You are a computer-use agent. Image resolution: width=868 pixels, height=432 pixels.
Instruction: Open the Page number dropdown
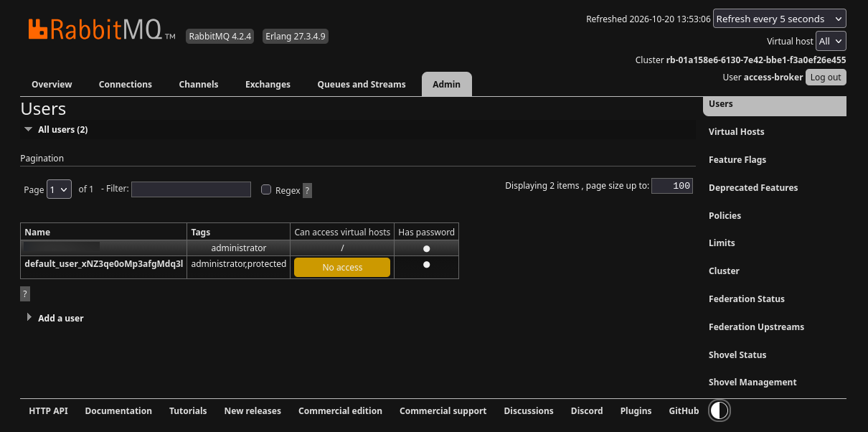click(x=60, y=189)
